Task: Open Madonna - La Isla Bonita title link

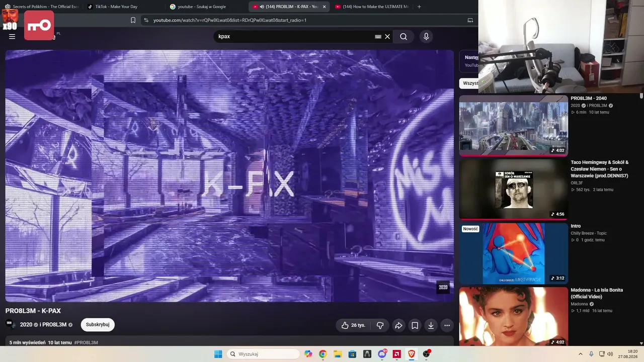Action: [x=597, y=293]
